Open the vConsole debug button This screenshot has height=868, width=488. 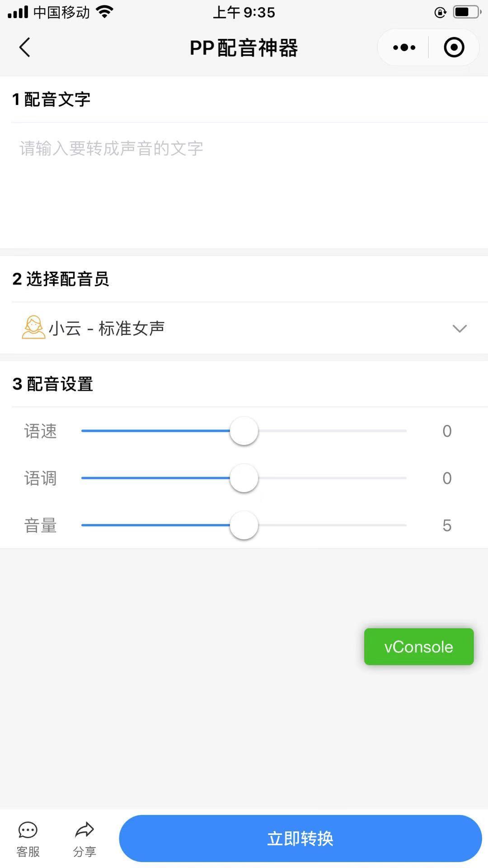[419, 646]
